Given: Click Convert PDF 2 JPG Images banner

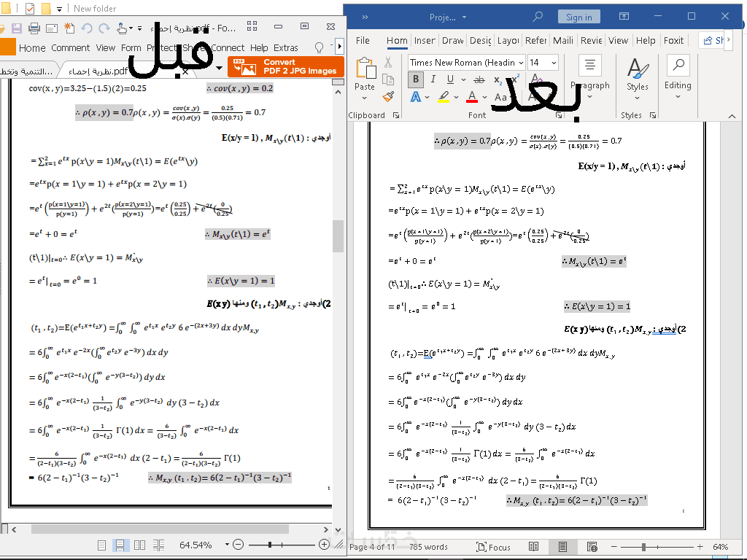Looking at the screenshot, I should tap(286, 66).
